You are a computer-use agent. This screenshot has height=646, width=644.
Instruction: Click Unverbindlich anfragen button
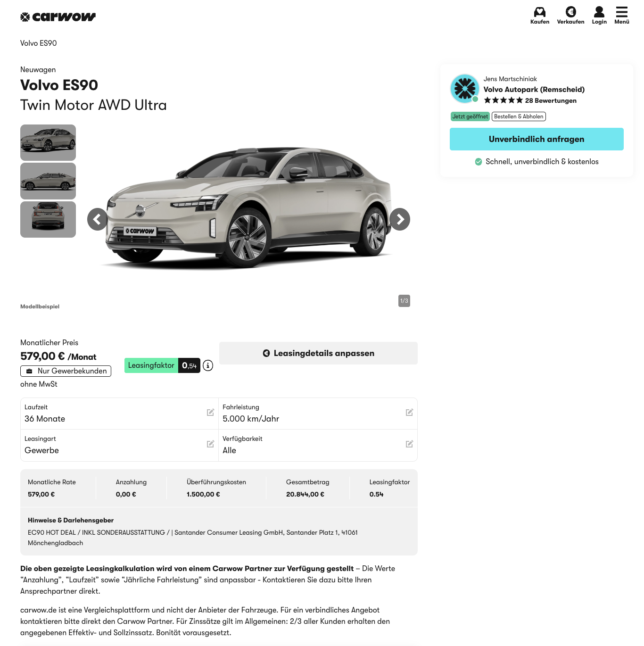click(x=537, y=139)
